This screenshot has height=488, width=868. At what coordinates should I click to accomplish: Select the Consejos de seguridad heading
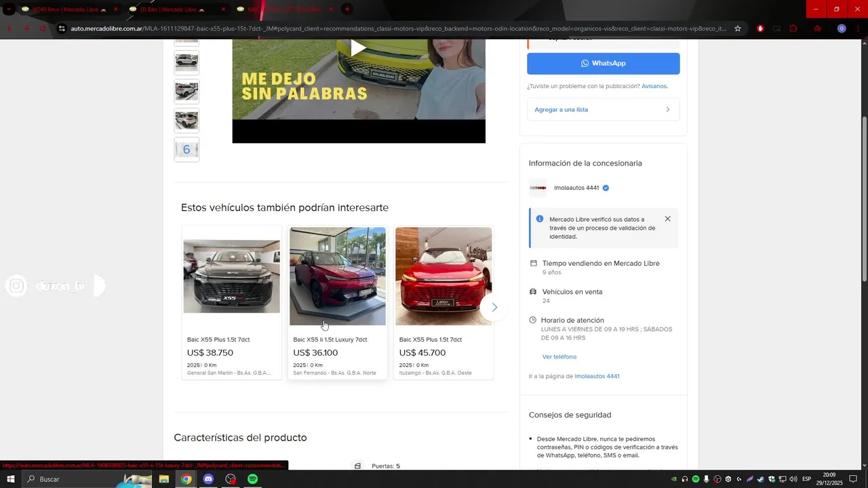(x=570, y=415)
